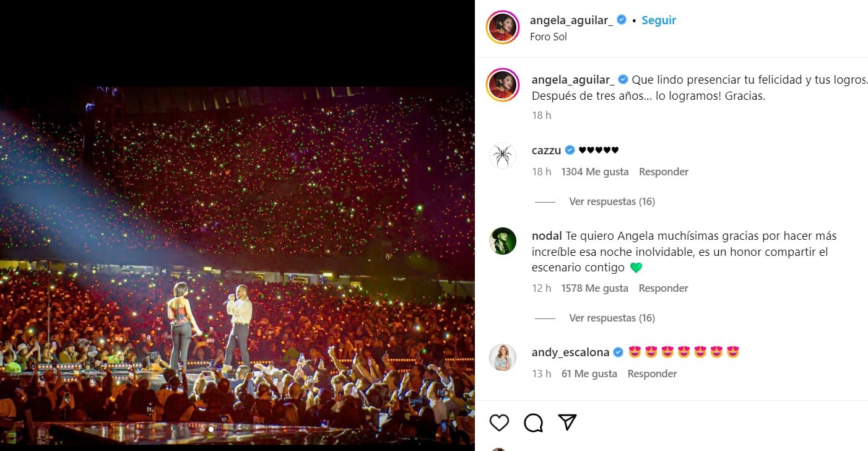Screen dimensions: 868x451
Task: Open cazzu's spider profile avatar
Action: tap(502, 155)
